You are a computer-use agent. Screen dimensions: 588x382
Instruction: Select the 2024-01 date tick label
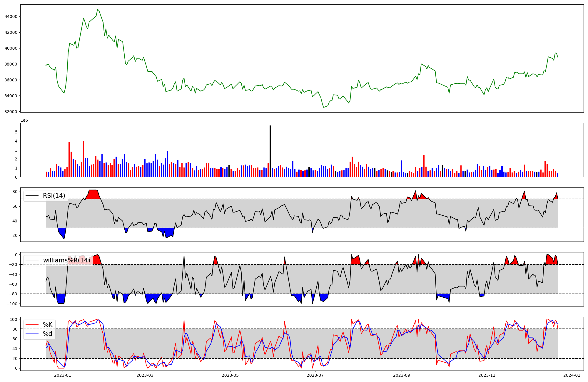[x=572, y=375]
